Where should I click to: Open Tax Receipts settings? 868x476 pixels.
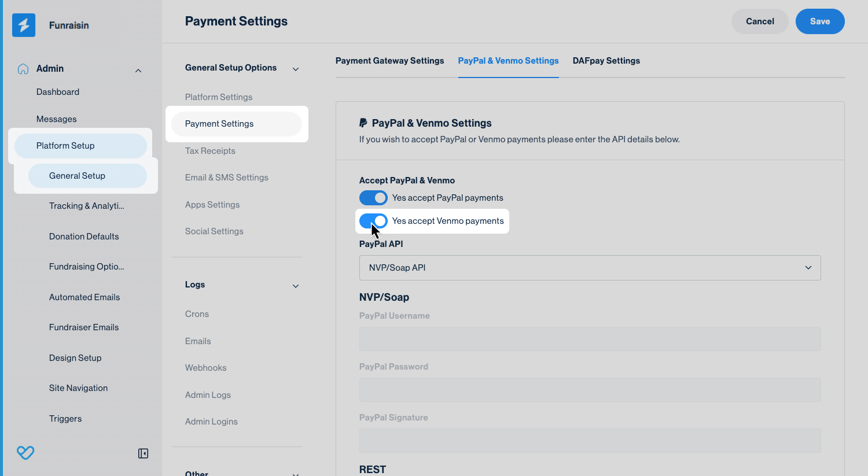[210, 151]
